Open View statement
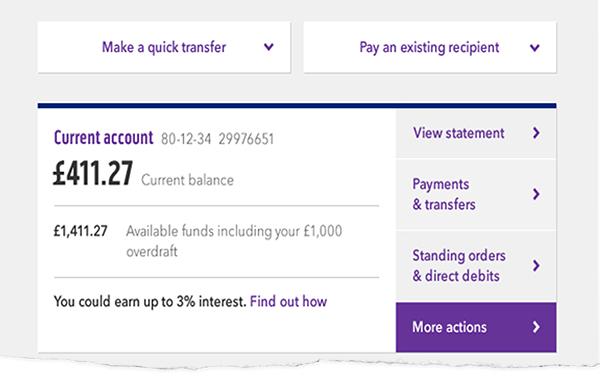Screen dimensions: 600x378 tap(476, 134)
